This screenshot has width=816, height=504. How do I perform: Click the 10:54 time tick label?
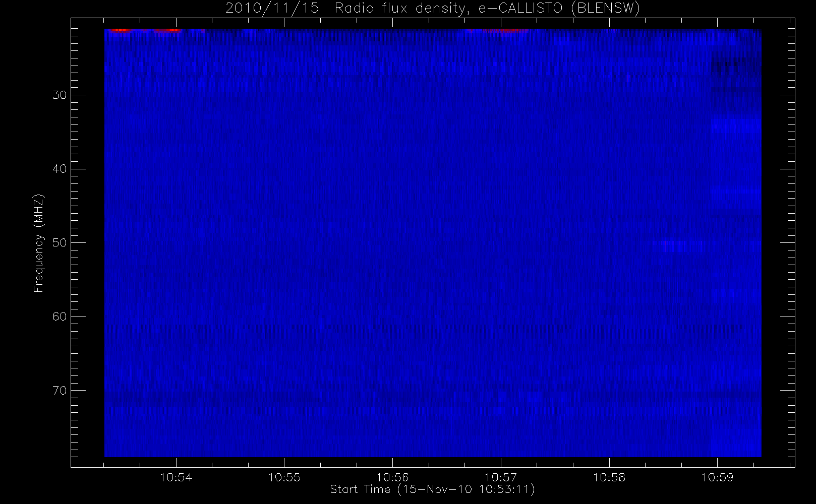point(176,477)
